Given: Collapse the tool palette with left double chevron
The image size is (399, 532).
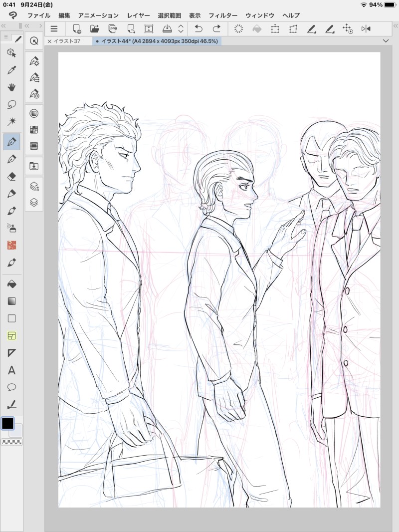Looking at the screenshot, I should tap(3, 26).
